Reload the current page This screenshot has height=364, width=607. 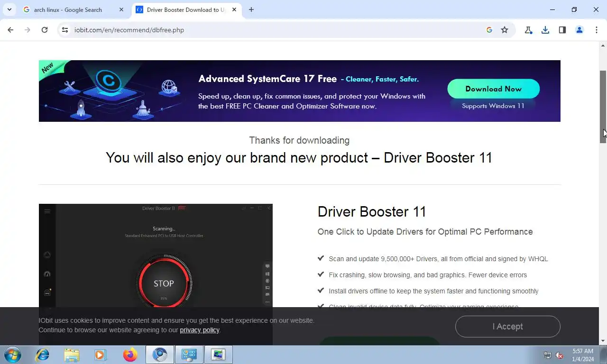[45, 30]
